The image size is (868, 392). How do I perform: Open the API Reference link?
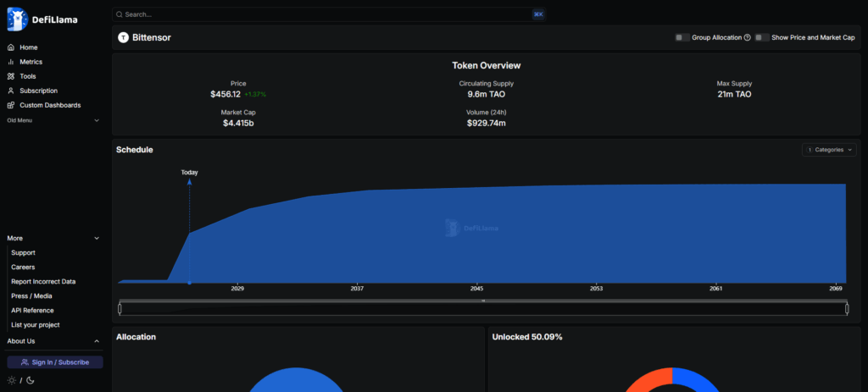pos(32,311)
